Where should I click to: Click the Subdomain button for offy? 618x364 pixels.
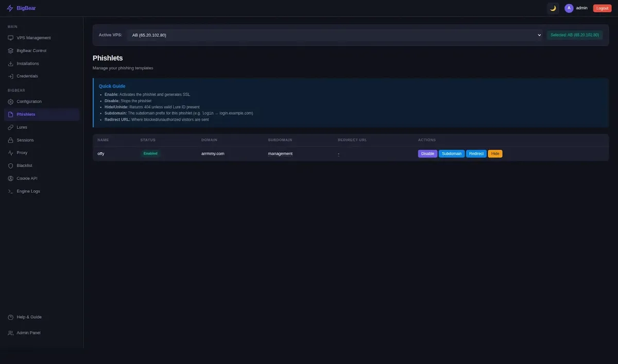[x=452, y=153]
